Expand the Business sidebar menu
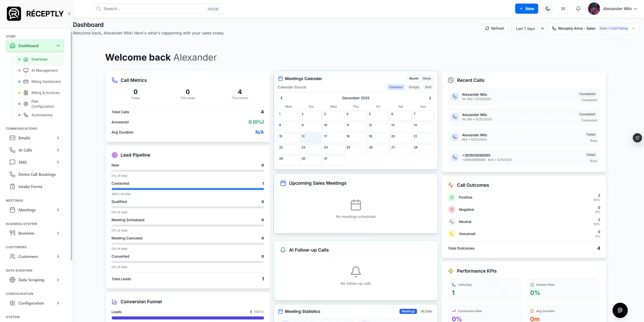This screenshot has width=644, height=322. coord(35,233)
